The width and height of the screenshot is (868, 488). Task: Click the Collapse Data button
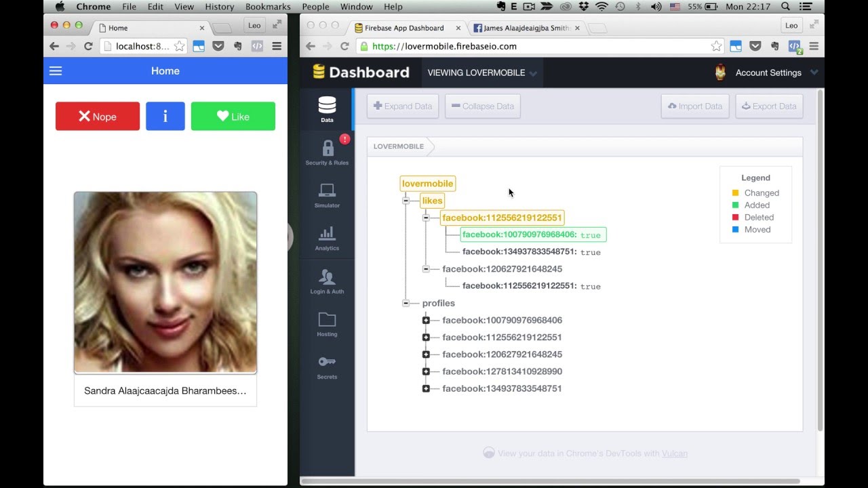(x=483, y=106)
